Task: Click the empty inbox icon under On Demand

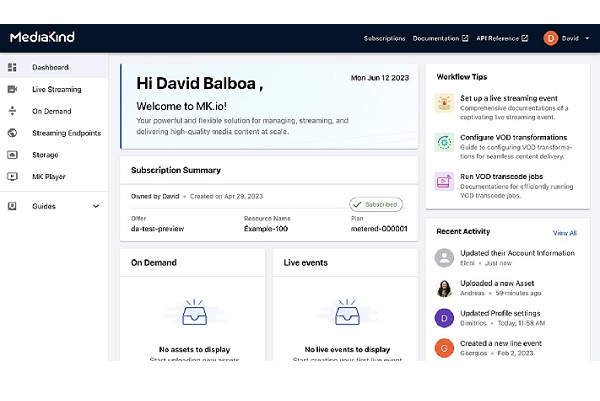Action: [194, 313]
